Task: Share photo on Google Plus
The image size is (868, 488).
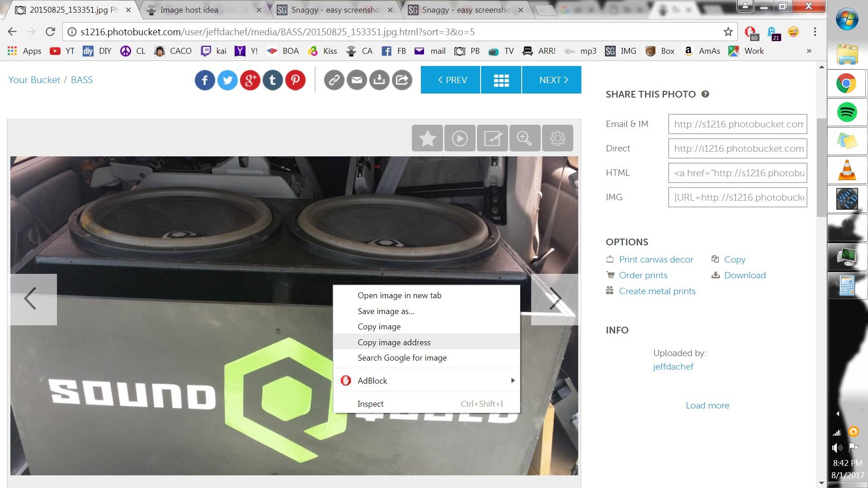Action: click(250, 80)
